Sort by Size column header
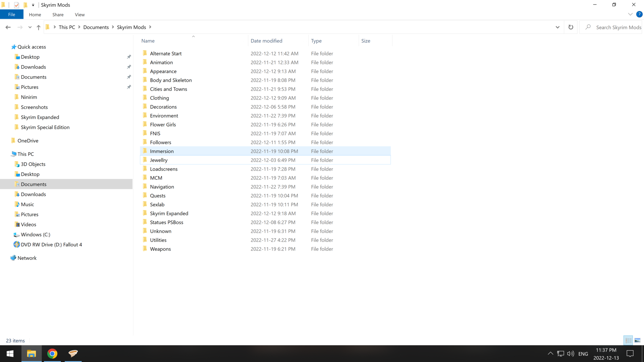 click(375, 41)
